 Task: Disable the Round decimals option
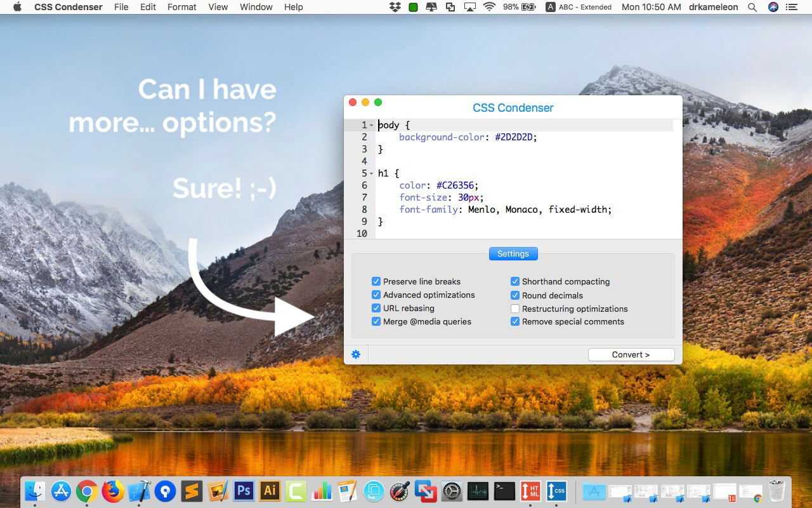[x=515, y=295]
